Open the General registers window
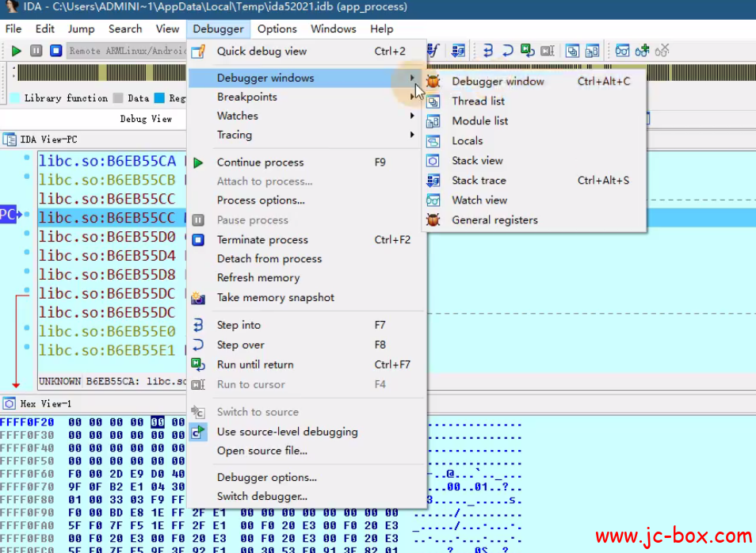Viewport: 756px width, 553px height. pyautogui.click(x=494, y=220)
